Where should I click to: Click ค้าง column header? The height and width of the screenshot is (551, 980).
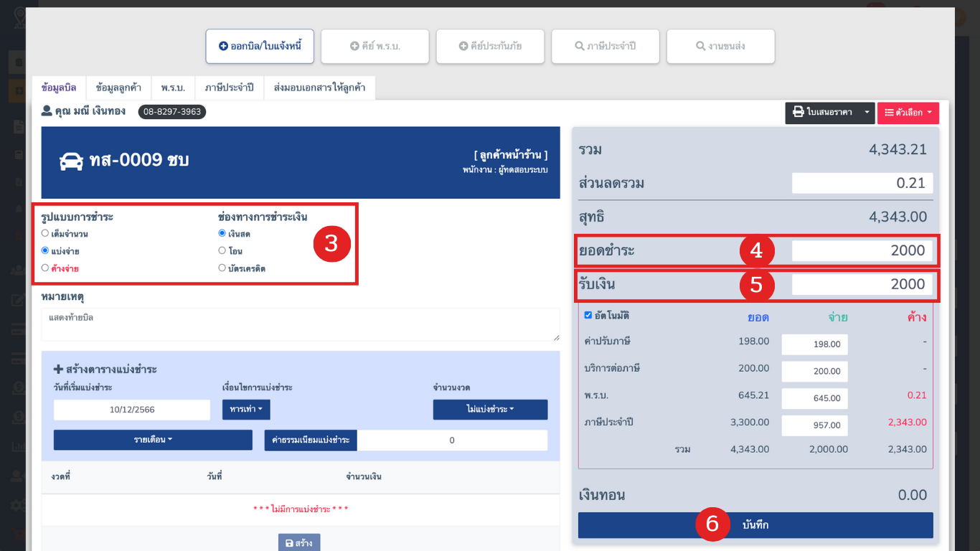coord(917,317)
